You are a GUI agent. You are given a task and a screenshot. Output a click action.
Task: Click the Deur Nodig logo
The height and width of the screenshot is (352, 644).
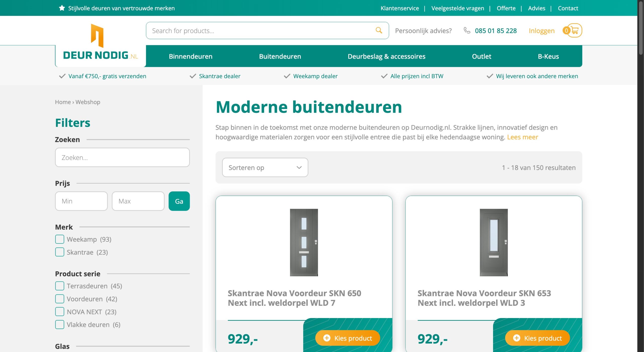[x=100, y=42]
